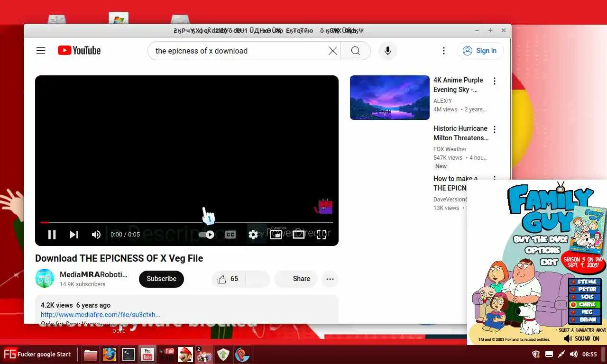
Task: Select the PETER character option
Action: point(584,289)
